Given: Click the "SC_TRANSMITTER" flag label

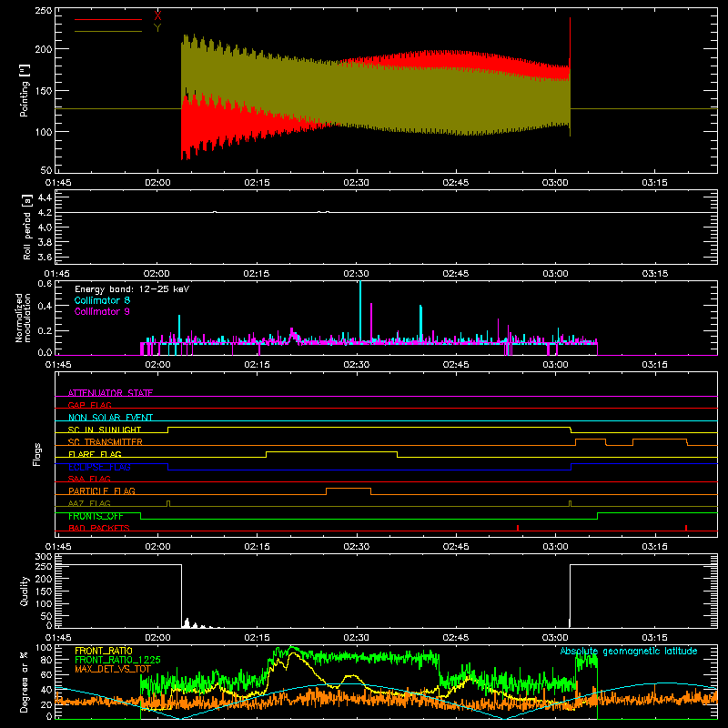Looking at the screenshot, I should (106, 442).
